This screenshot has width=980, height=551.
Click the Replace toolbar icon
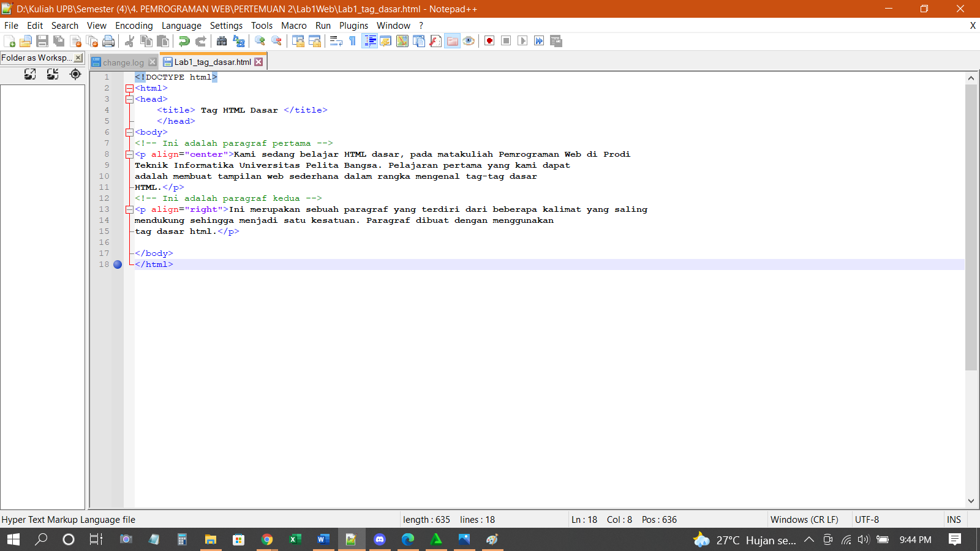[x=239, y=41]
